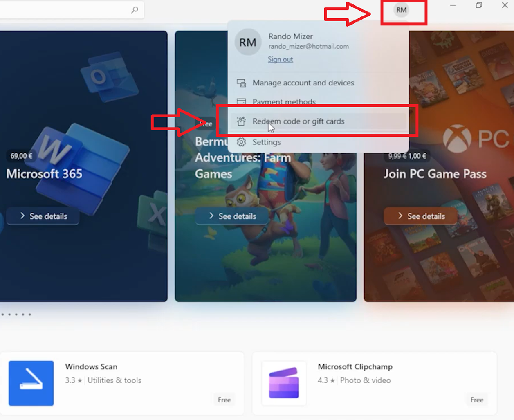This screenshot has width=514, height=420.
Task: Click the Windows Scan app title
Action: tap(91, 366)
